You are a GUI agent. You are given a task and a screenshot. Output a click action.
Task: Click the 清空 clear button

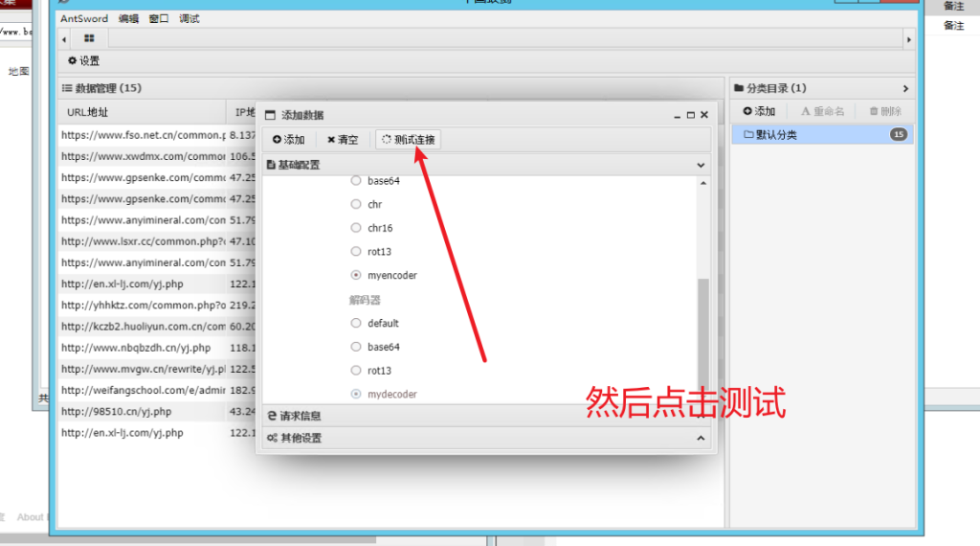click(x=343, y=140)
